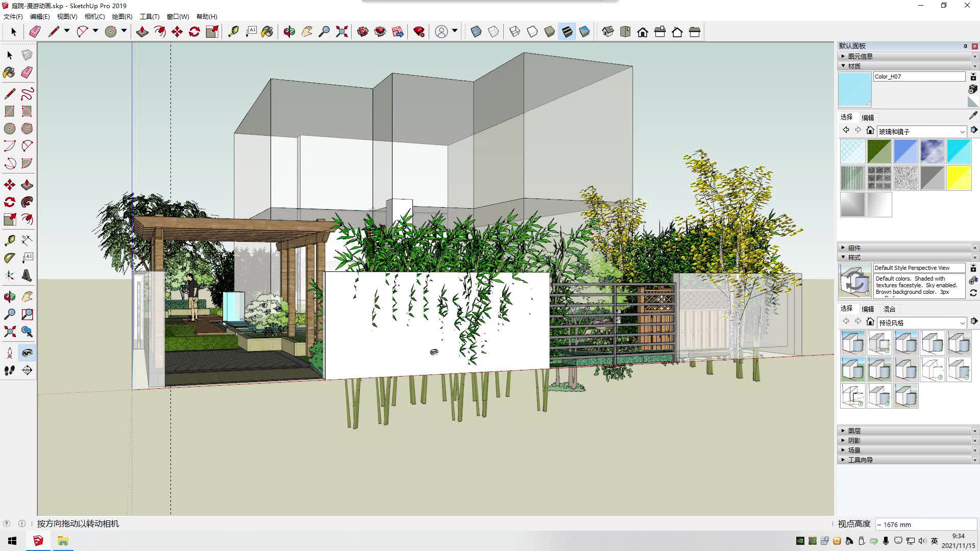Toggle Back Edges display mode
The height and width of the screenshot is (551, 980).
pyautogui.click(x=493, y=32)
